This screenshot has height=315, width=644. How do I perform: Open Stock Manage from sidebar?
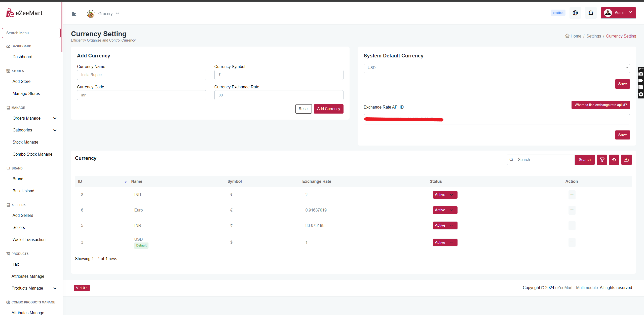[25, 142]
